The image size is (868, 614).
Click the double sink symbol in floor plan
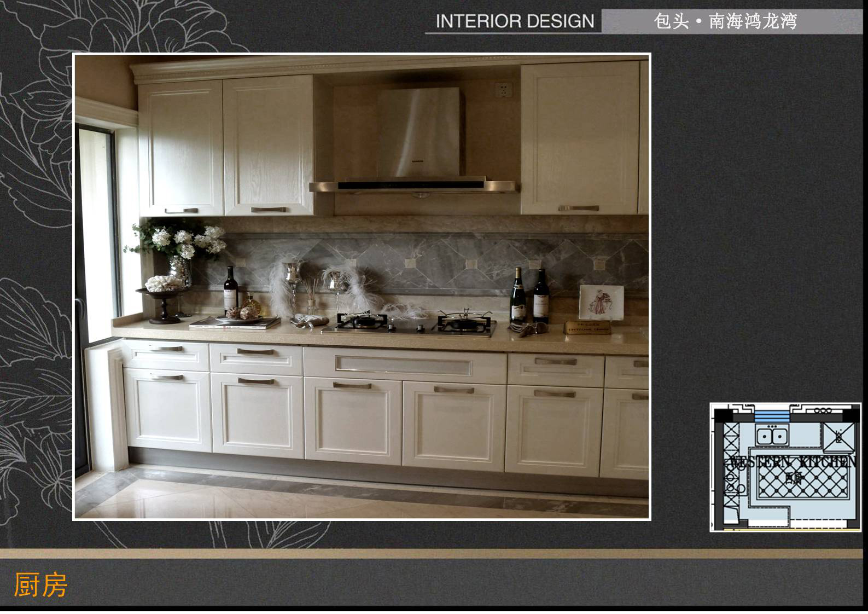[x=771, y=436]
